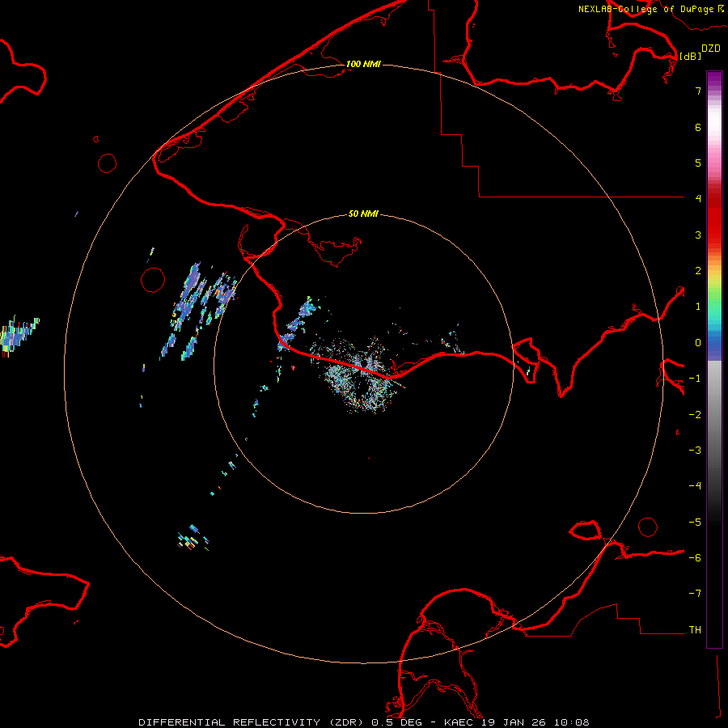Image resolution: width=728 pixels, height=728 pixels.
Task: Click the KAEC 19 JAN 26 10:08 timestamp
Action: tap(516, 722)
